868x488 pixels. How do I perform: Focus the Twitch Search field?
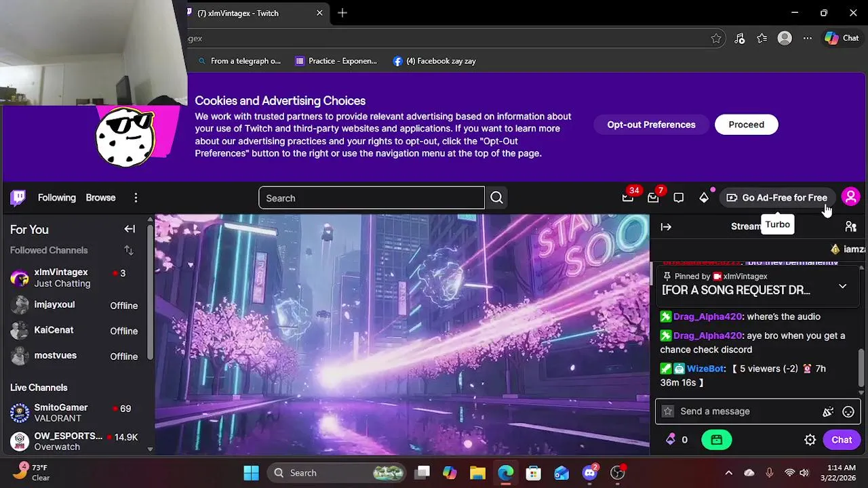click(x=372, y=198)
